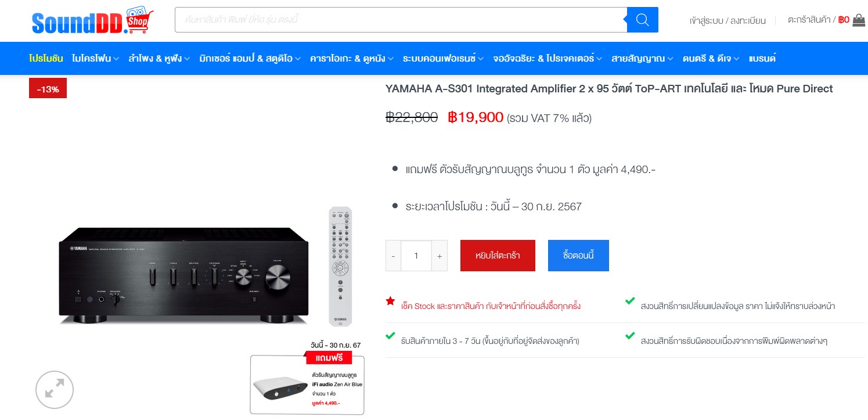Click the product quantity input field
The image size is (868, 420).
tap(416, 256)
